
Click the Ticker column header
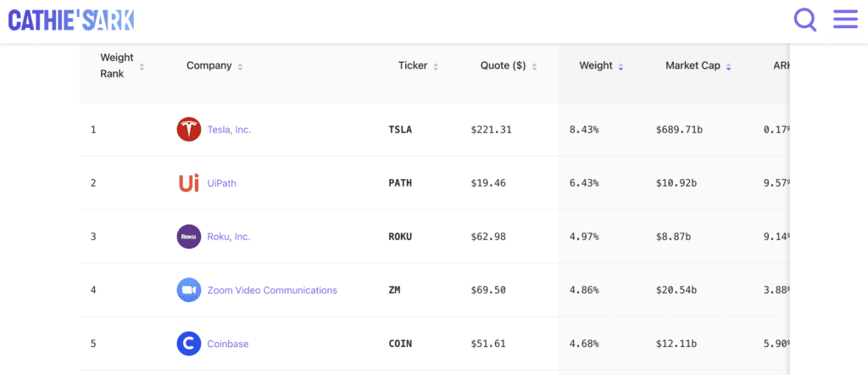point(413,65)
